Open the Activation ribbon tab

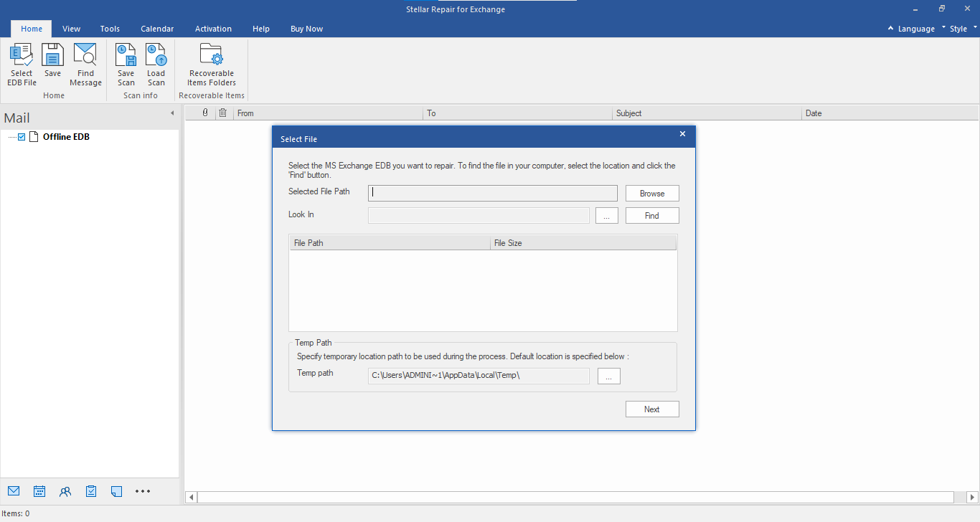(213, 29)
